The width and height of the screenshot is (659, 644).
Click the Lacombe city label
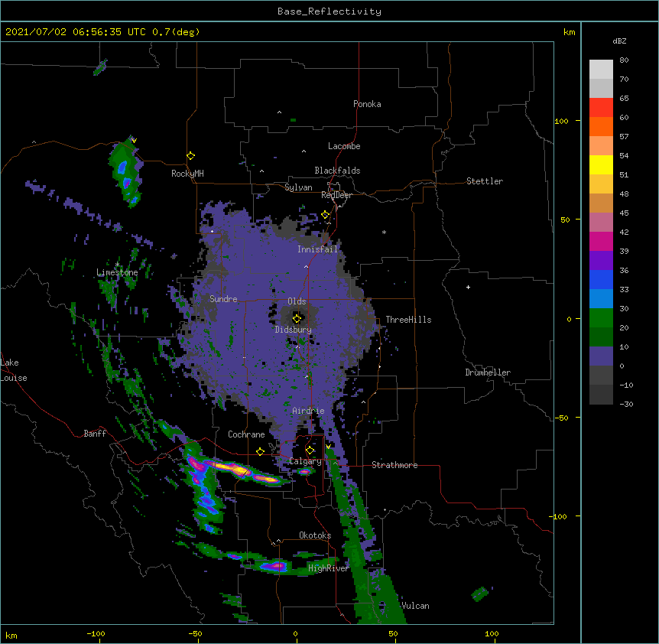pos(344,146)
